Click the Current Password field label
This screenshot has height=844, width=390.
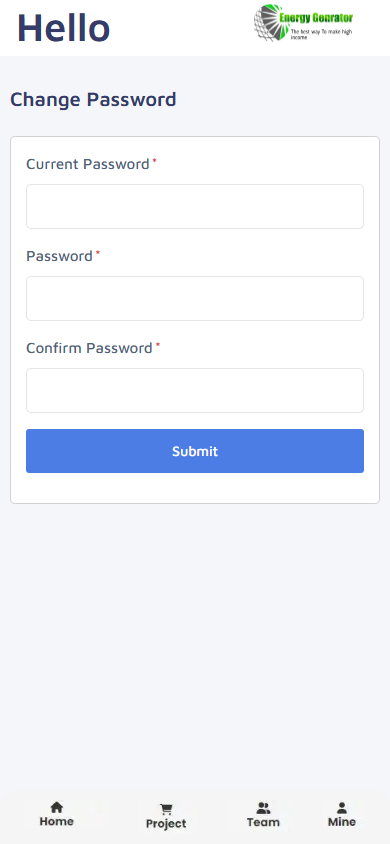[x=88, y=164]
